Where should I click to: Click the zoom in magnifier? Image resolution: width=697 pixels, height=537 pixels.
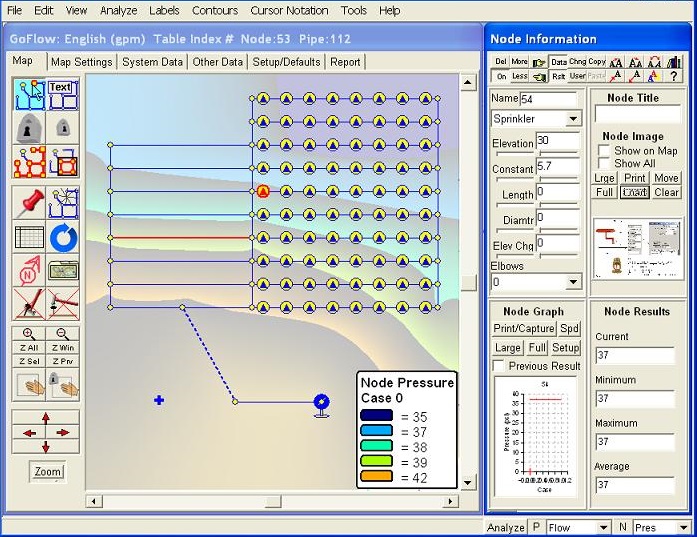pos(29,334)
